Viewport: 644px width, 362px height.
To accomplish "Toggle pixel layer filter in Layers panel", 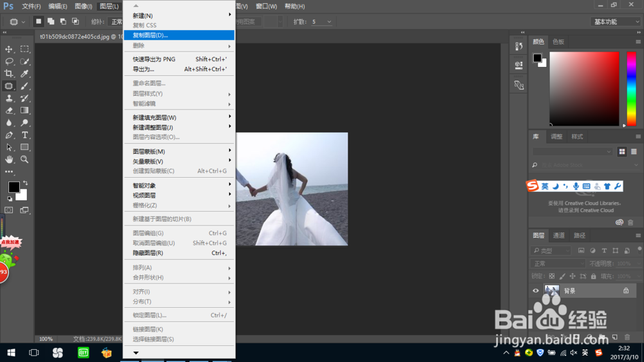I will 581,251.
